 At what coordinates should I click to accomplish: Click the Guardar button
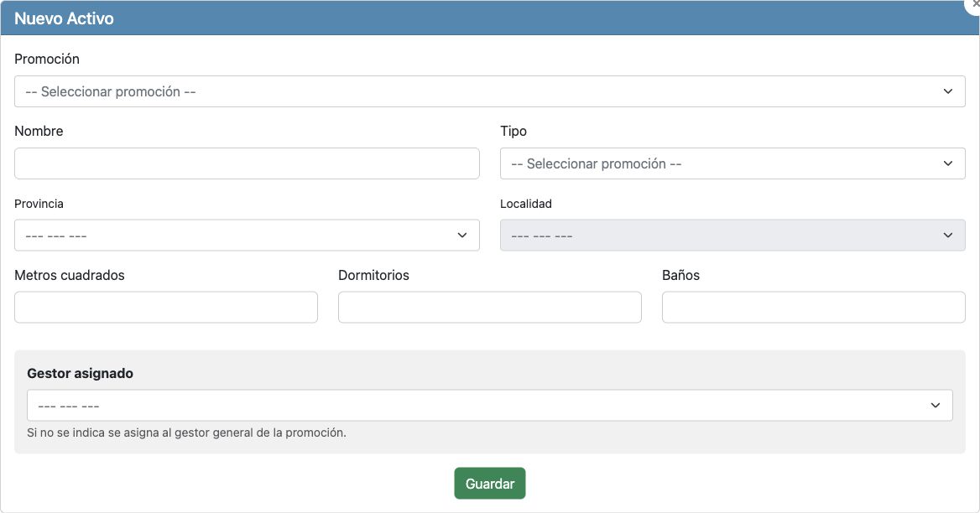489,484
